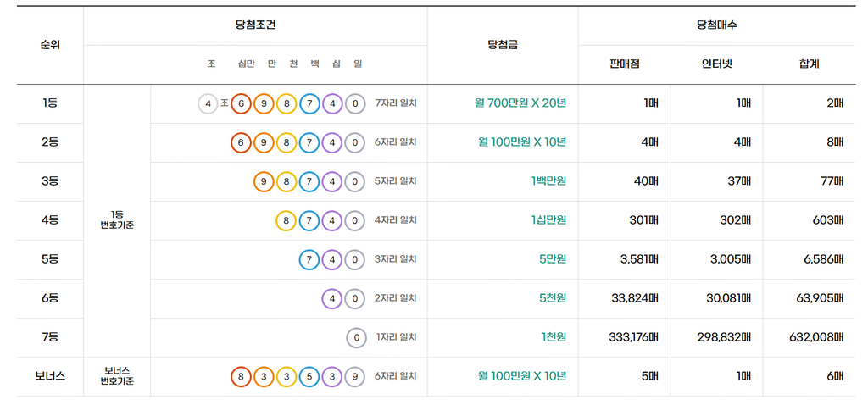
Task: Click the 63,905매 total count
Action: (x=821, y=299)
